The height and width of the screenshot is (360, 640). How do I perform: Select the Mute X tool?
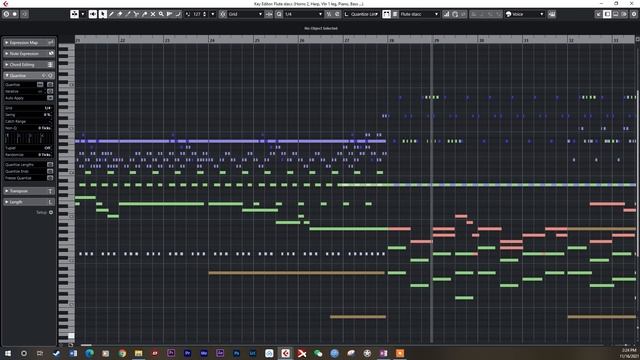(153, 14)
